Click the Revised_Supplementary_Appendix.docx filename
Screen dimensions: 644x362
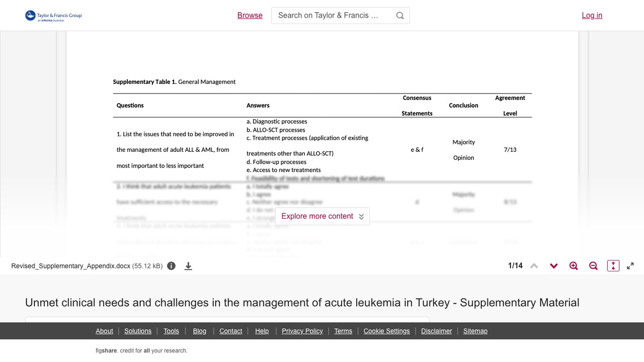[71, 266]
